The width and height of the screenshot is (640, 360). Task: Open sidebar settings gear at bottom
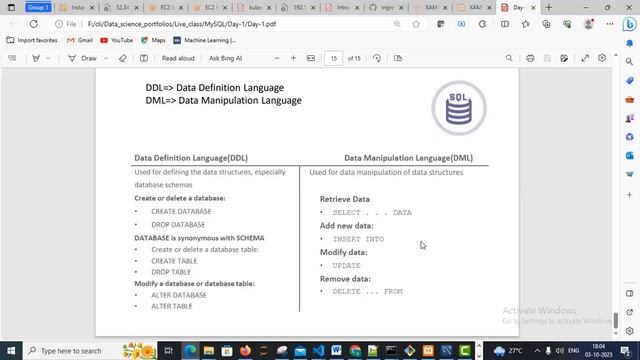pos(629,331)
